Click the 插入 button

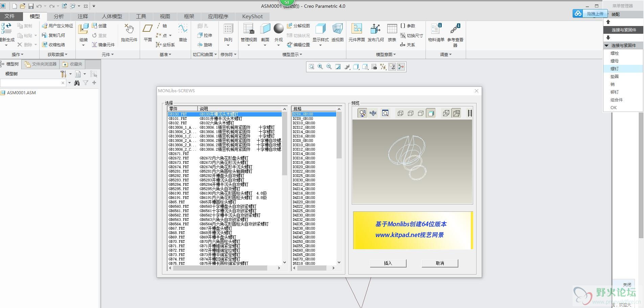pyautogui.click(x=388, y=263)
